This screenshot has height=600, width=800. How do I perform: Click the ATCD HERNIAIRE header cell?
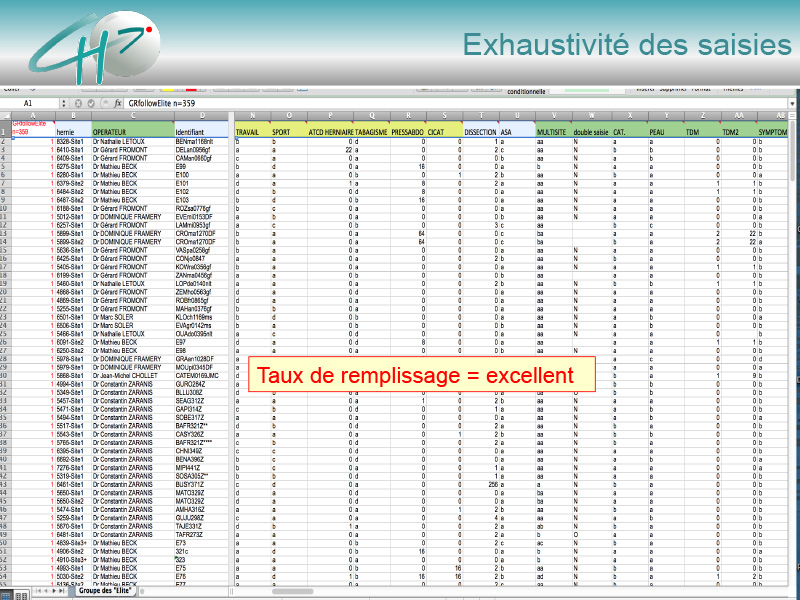pos(331,129)
